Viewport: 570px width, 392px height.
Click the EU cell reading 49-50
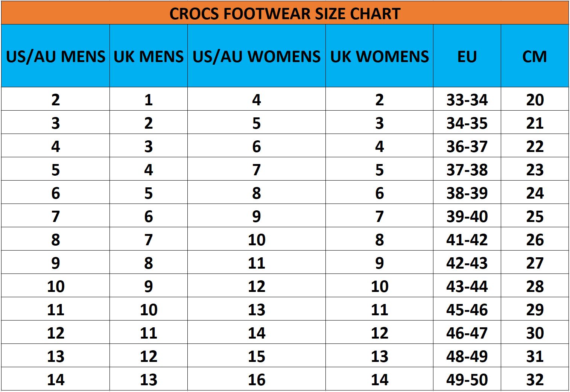[x=467, y=379]
